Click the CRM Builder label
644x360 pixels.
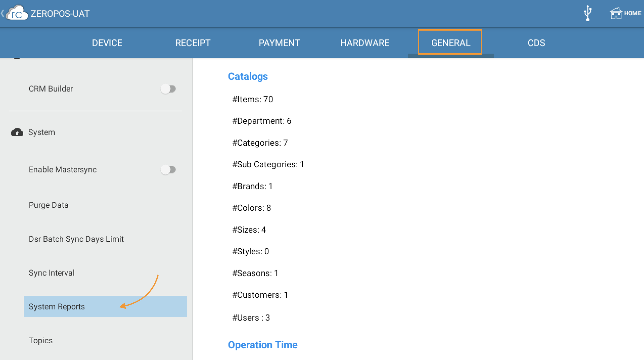tap(51, 89)
